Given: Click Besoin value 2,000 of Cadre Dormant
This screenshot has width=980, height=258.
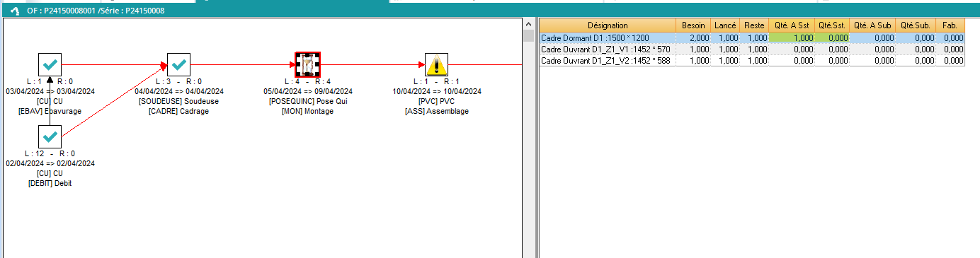Looking at the screenshot, I should 693,38.
